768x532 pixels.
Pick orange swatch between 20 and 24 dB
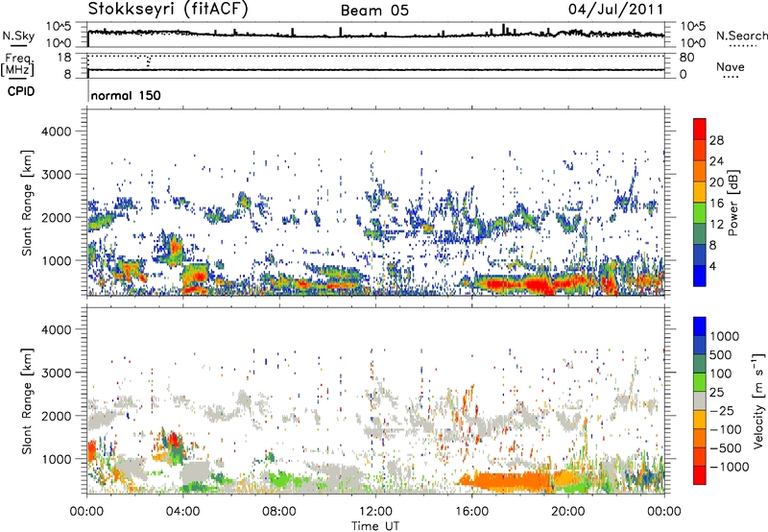click(x=700, y=172)
